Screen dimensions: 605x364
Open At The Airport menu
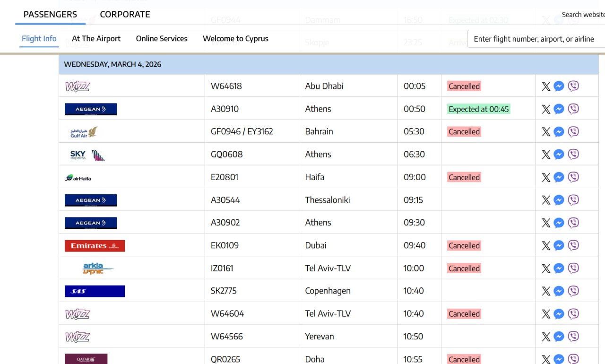coord(96,39)
